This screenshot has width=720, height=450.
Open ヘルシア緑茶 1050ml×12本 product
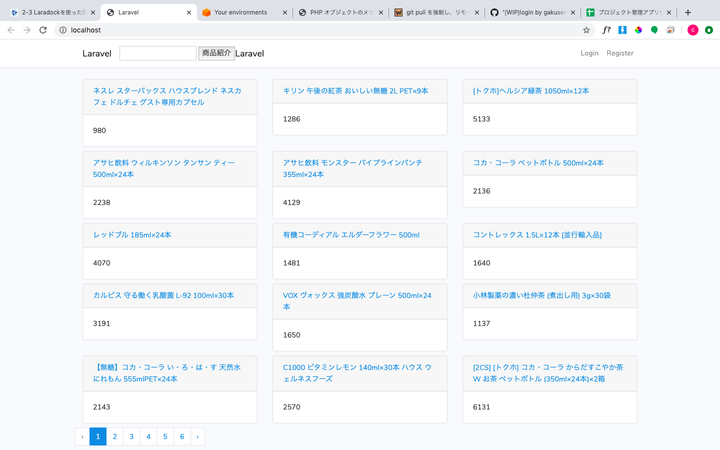[x=531, y=91]
